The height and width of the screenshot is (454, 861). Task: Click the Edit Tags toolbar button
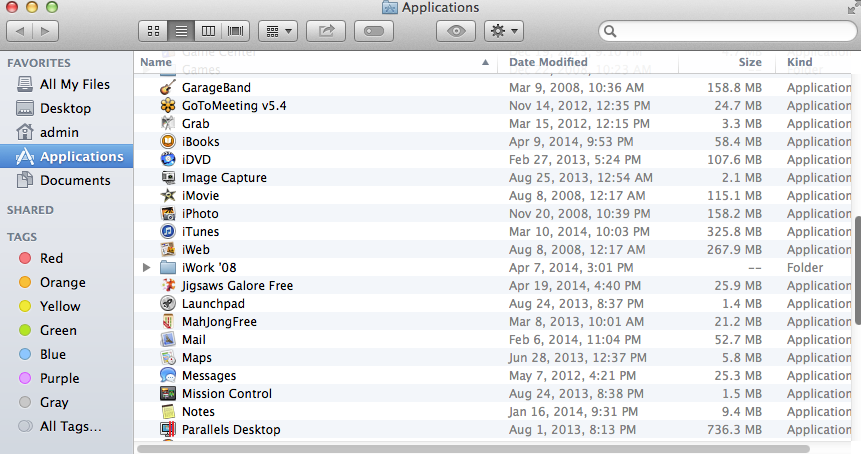click(x=374, y=31)
